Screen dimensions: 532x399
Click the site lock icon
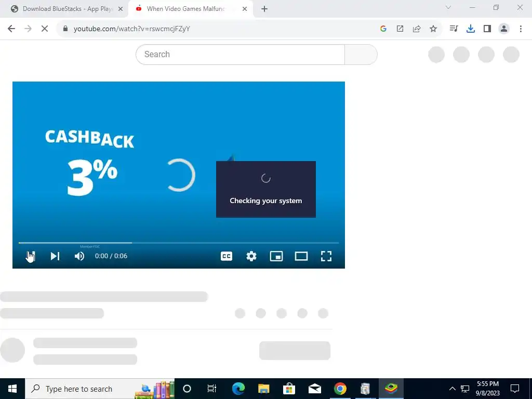[x=65, y=29]
